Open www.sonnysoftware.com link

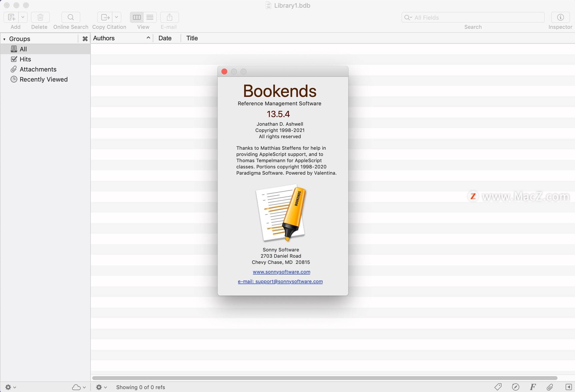[x=281, y=272]
